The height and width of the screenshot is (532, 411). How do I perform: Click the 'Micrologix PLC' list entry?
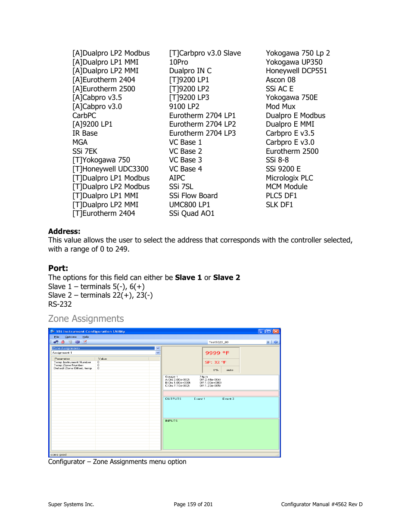click(290, 178)
